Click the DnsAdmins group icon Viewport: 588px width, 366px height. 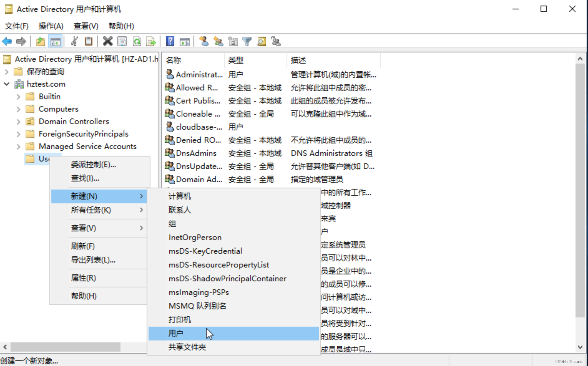point(169,153)
